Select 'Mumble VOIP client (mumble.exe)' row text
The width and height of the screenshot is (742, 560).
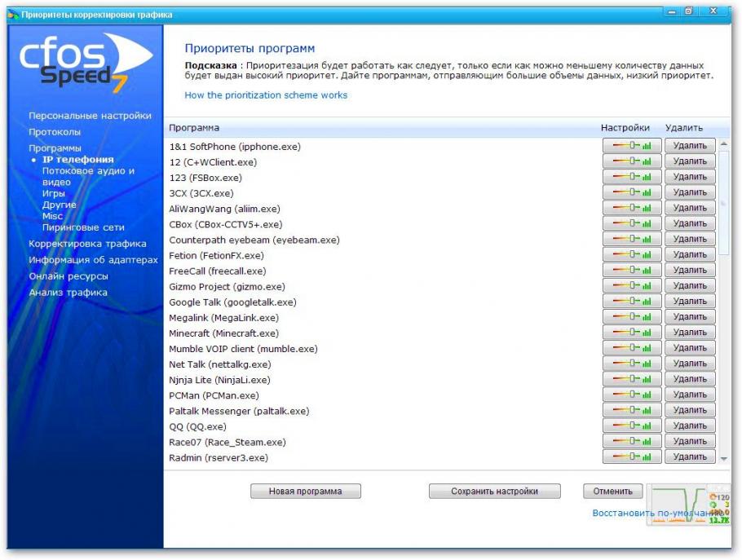(x=243, y=349)
